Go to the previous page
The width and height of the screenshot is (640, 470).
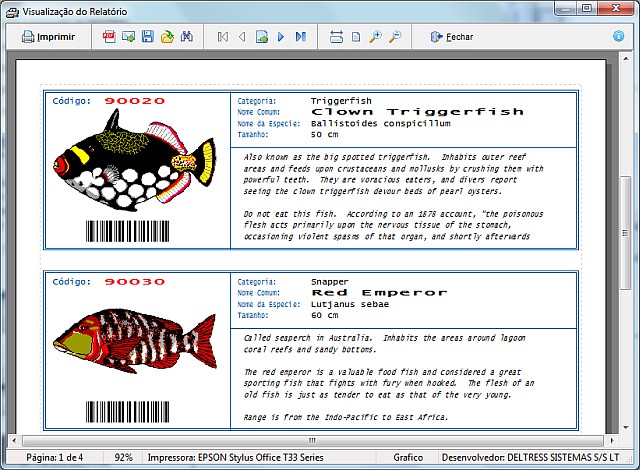click(x=242, y=37)
